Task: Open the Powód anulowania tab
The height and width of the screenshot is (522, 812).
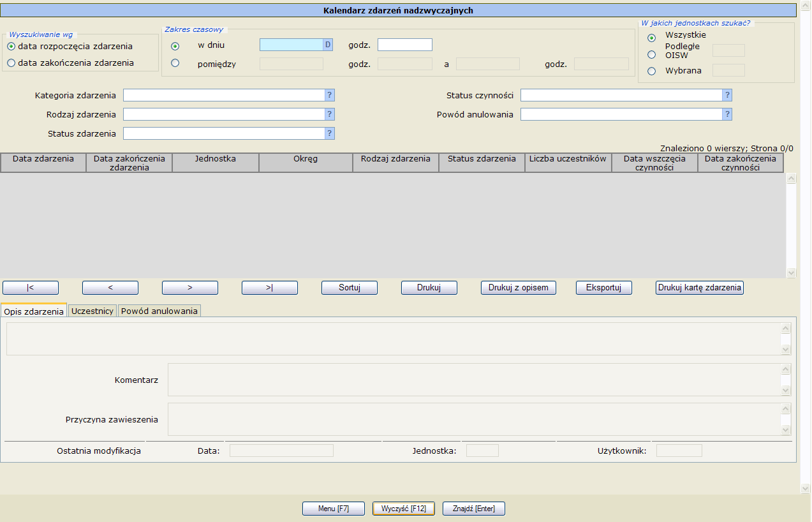Action: 159,311
